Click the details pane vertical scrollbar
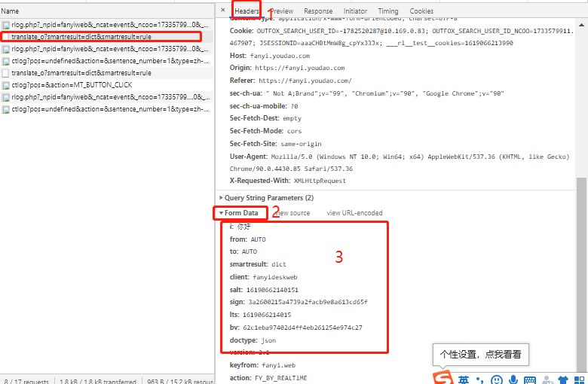Screen dimensions: 588x384 click(x=581, y=276)
